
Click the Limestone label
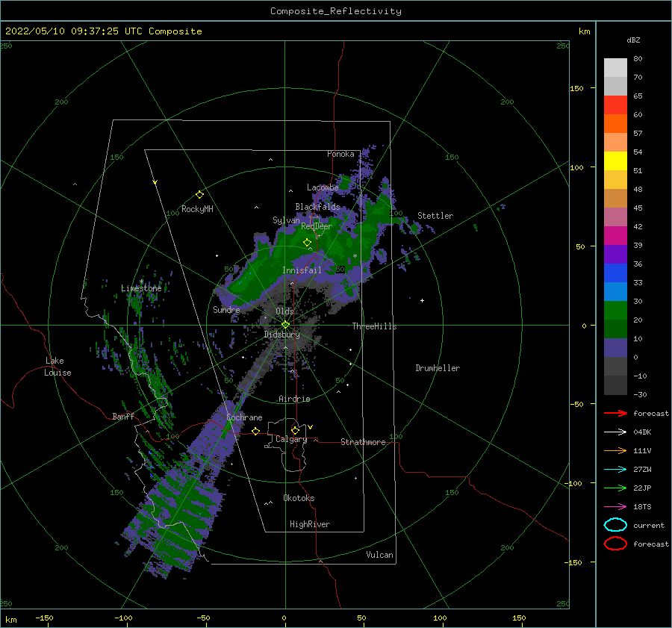point(141,288)
